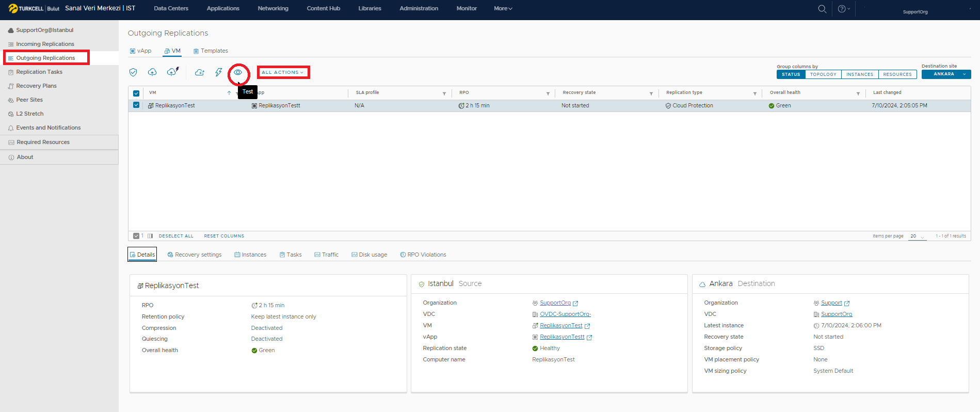
Task: Open external link icon beside ReplikasyonTest VM link
Action: (587, 326)
